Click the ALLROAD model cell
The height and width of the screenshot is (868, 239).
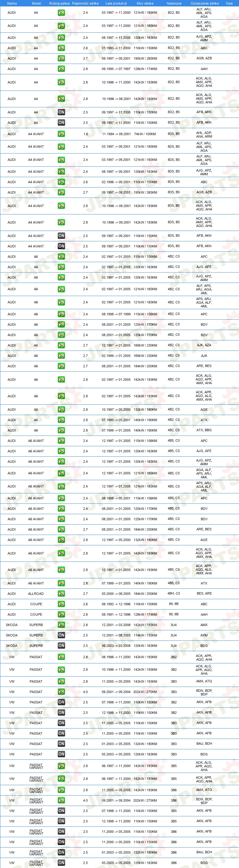tap(36, 594)
